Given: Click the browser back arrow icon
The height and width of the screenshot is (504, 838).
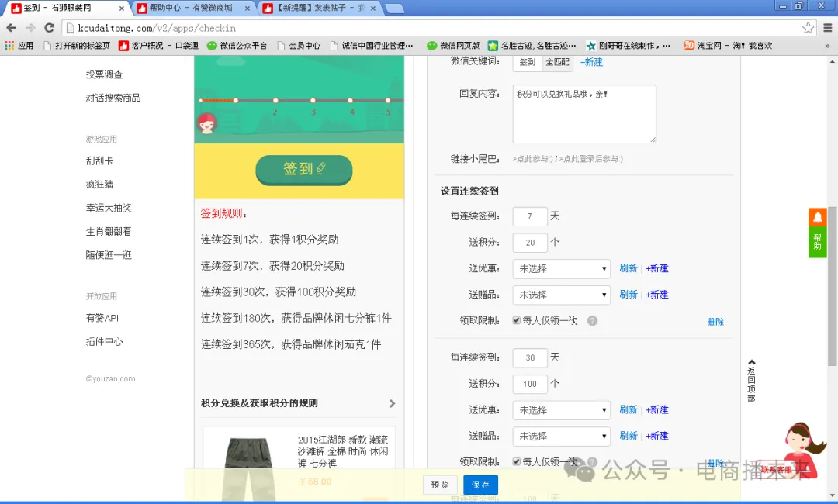Looking at the screenshot, I should pos(11,28).
